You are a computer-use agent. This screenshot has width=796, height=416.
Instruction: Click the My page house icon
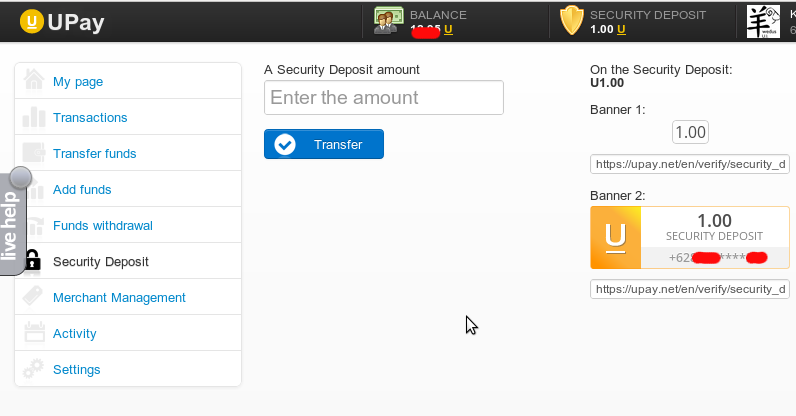34,81
